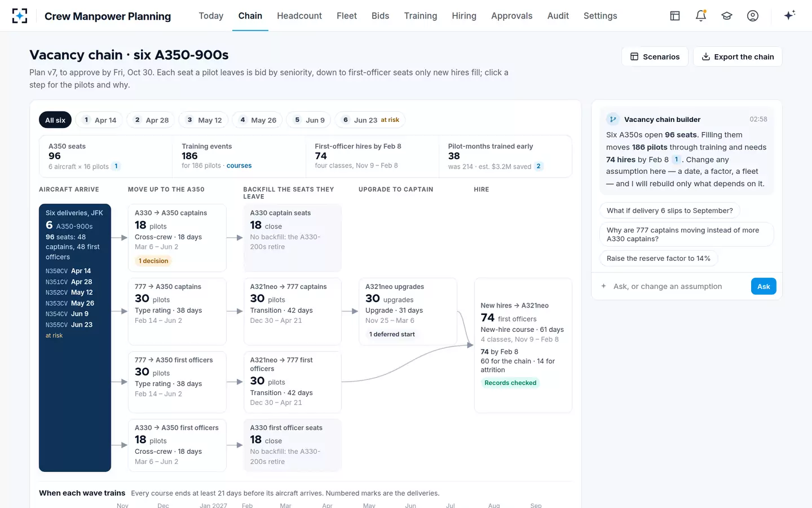This screenshot has height=508, width=812.
Task: Open the AI sparkle assistant icon
Action: [789, 15]
